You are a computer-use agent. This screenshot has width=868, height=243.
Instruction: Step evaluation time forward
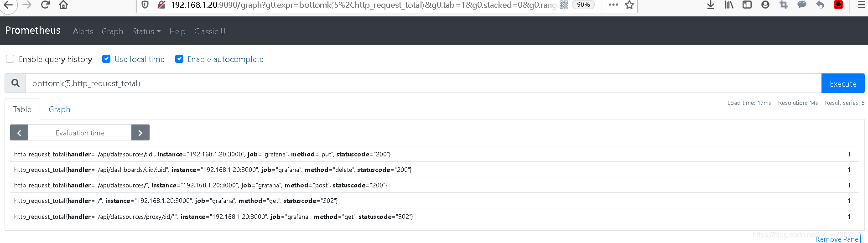140,133
